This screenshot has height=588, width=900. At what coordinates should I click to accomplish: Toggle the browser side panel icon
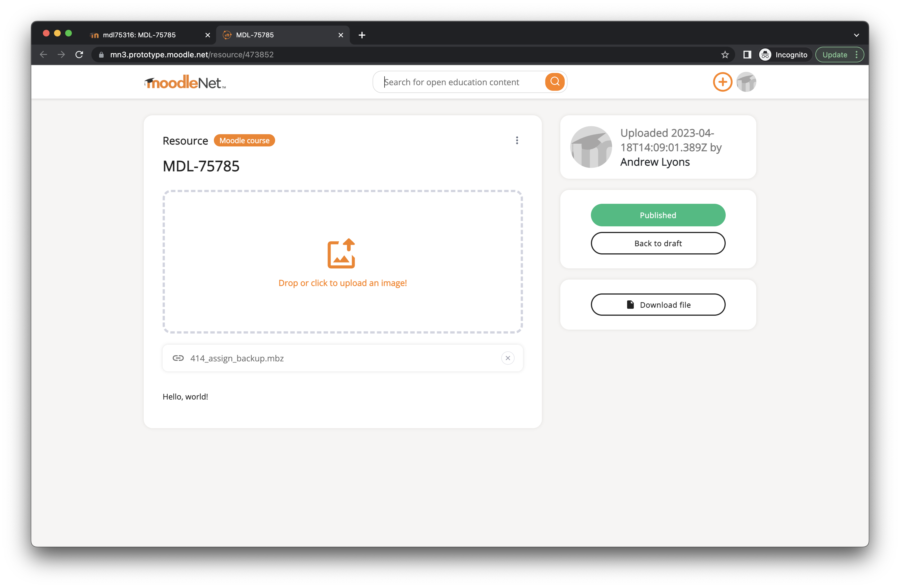(747, 55)
